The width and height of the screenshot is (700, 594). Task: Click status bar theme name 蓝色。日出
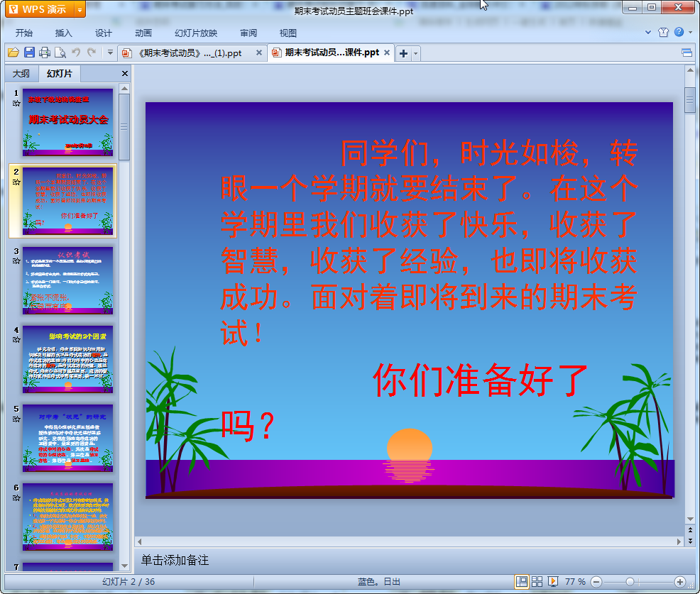(378, 581)
